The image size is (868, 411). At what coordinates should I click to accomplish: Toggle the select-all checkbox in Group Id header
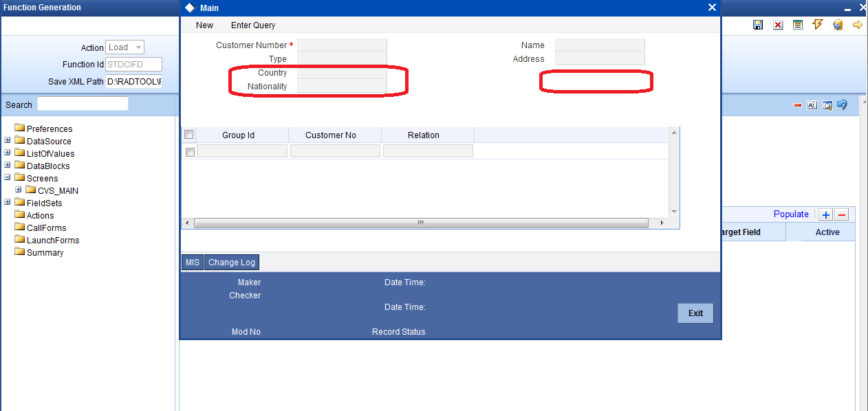[x=190, y=135]
